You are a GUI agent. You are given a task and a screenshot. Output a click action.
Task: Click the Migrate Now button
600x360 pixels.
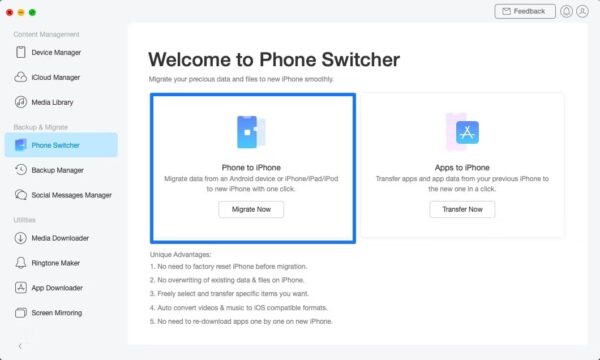tap(251, 209)
